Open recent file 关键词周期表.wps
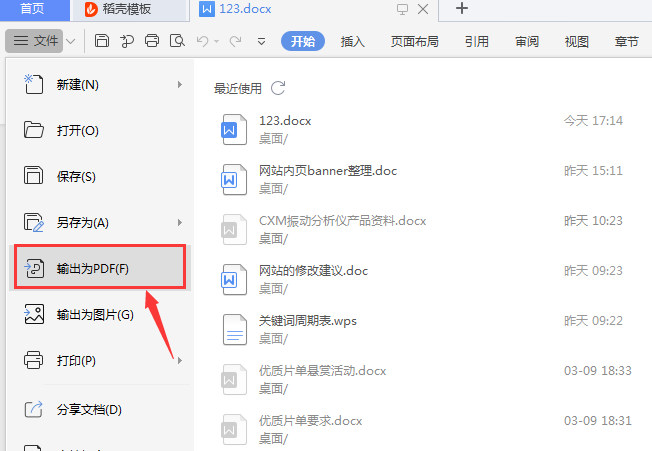 424,329
